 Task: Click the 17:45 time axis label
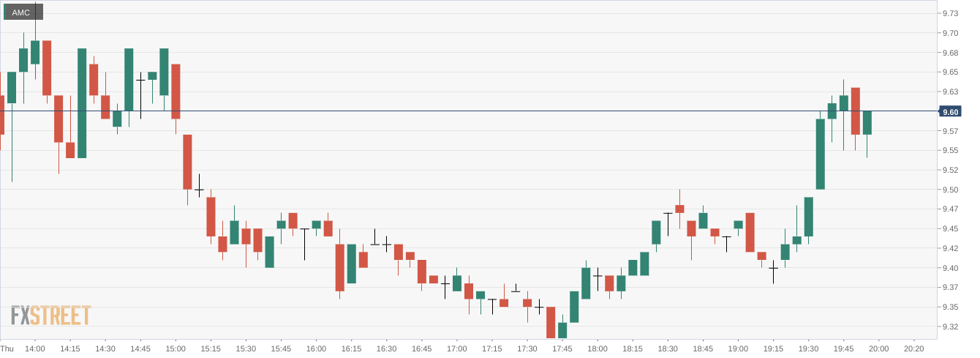(562, 349)
